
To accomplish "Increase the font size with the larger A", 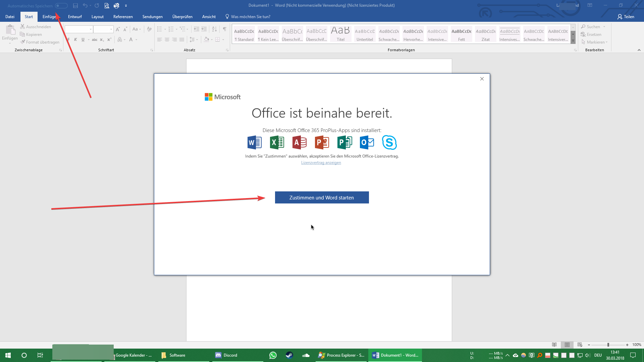I will [118, 29].
